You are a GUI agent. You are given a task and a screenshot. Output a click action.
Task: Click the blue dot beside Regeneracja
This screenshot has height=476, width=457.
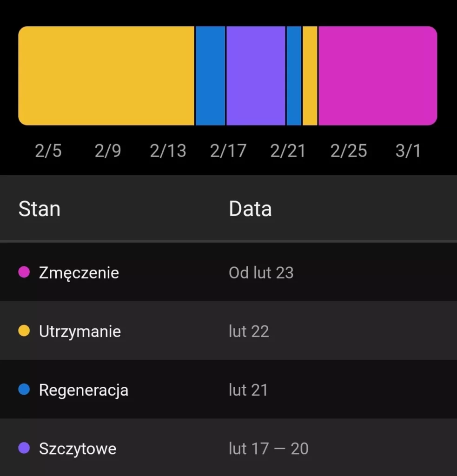(x=24, y=390)
